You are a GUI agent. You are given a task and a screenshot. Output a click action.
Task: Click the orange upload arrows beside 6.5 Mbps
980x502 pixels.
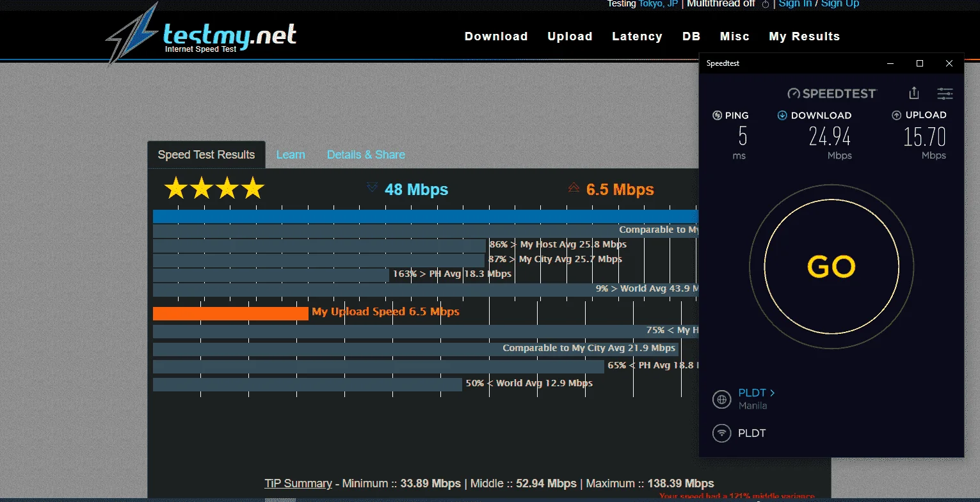pos(574,187)
